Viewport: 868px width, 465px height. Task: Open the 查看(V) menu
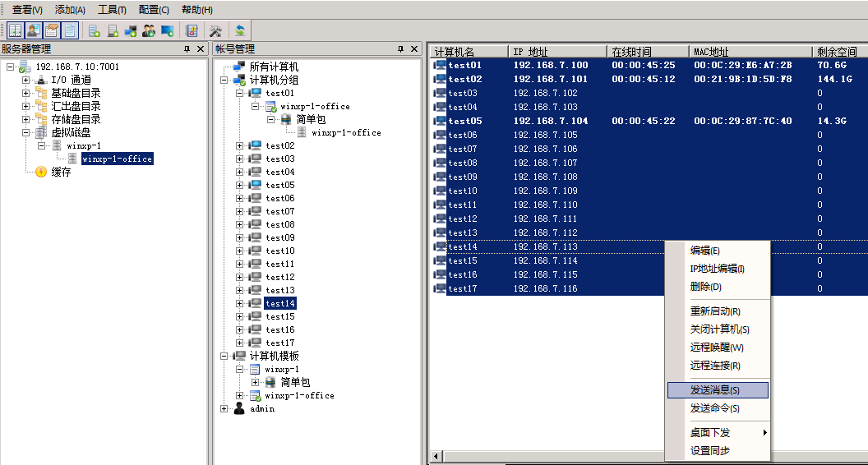(x=27, y=10)
